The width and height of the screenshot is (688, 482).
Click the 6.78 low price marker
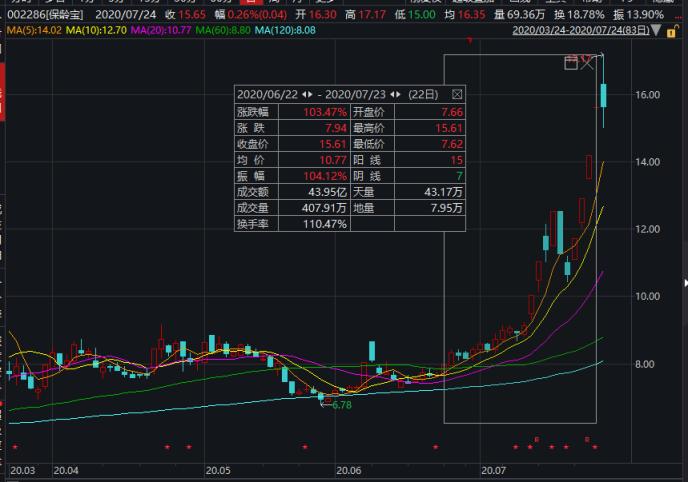click(340, 405)
